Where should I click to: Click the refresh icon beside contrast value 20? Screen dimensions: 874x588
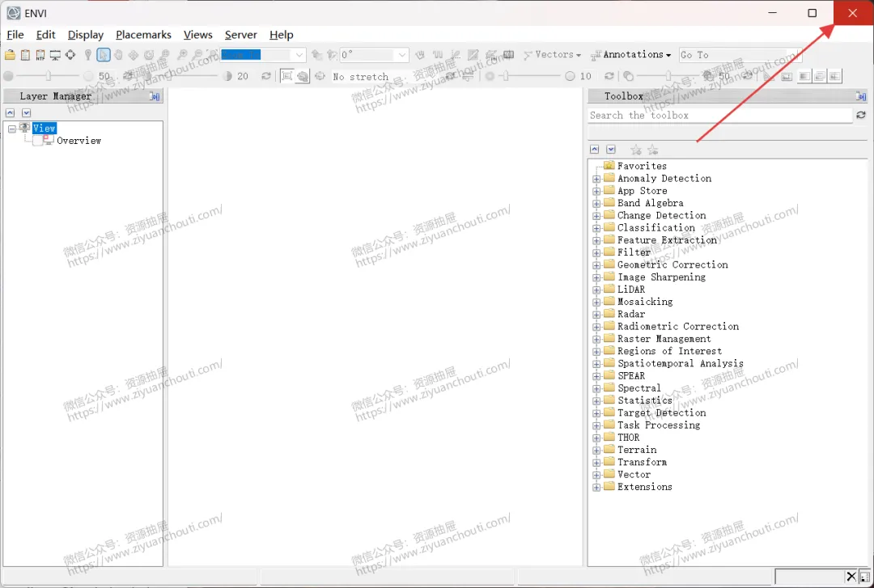tap(266, 76)
